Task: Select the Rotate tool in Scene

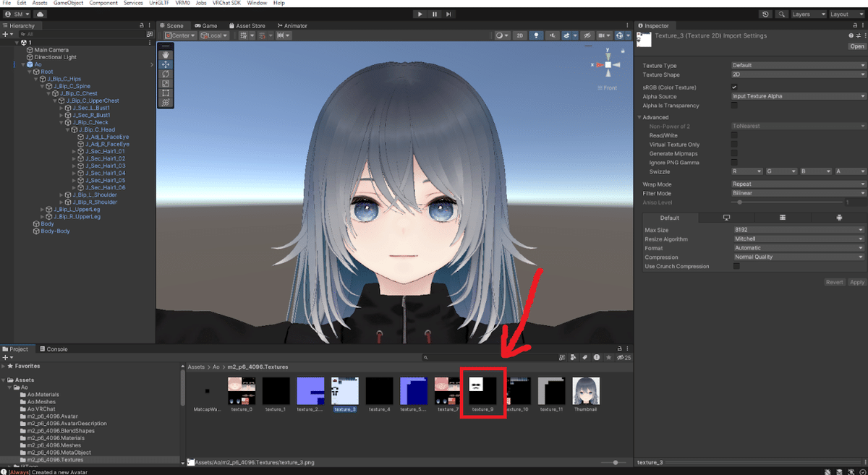Action: point(166,74)
